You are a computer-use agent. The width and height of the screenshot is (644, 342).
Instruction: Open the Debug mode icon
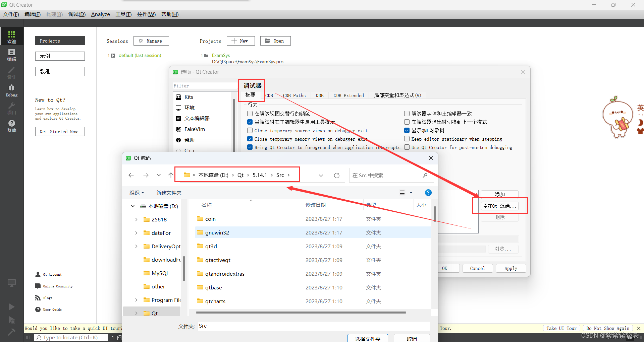pyautogui.click(x=11, y=90)
